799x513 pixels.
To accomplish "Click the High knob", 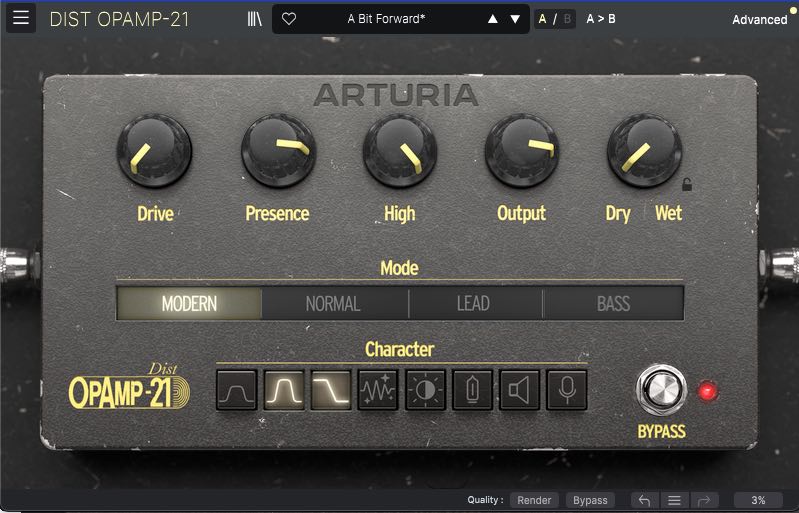I will point(400,151).
